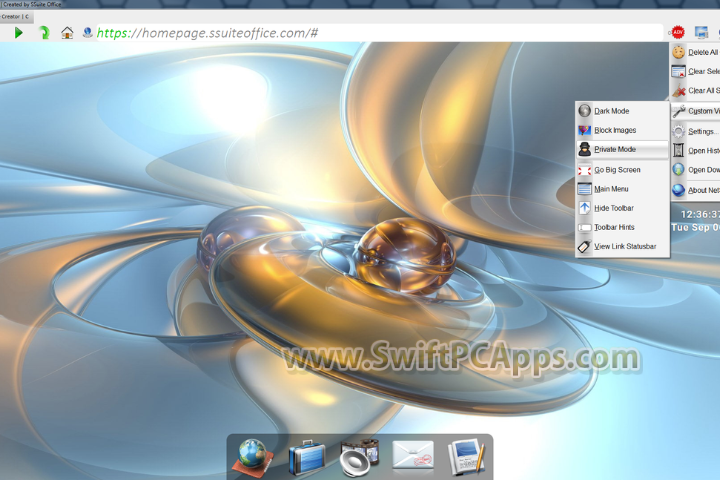Select the Creator browser tab

[16, 17]
